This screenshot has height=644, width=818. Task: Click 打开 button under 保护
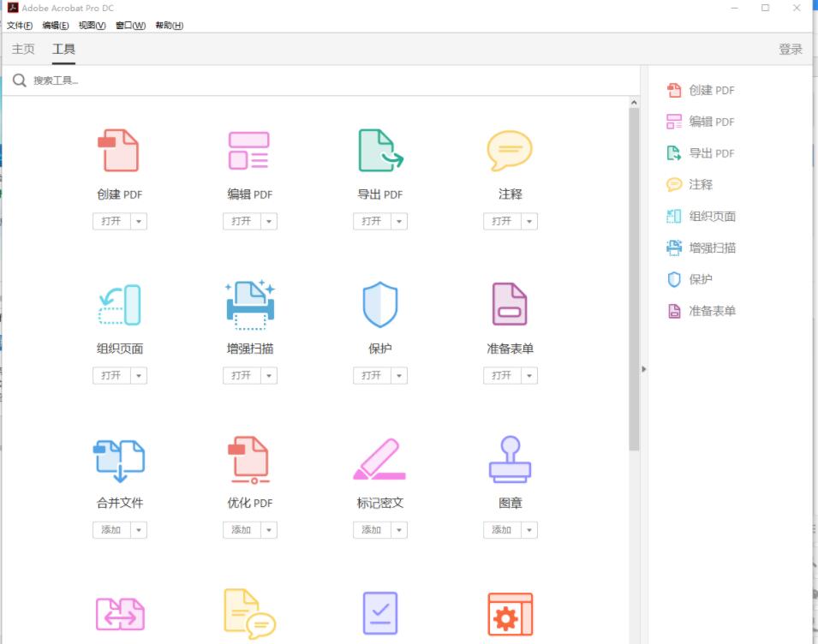point(372,375)
